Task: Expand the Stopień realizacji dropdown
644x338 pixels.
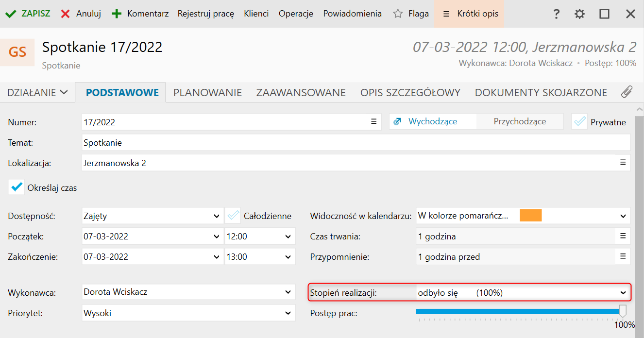Action: click(623, 293)
